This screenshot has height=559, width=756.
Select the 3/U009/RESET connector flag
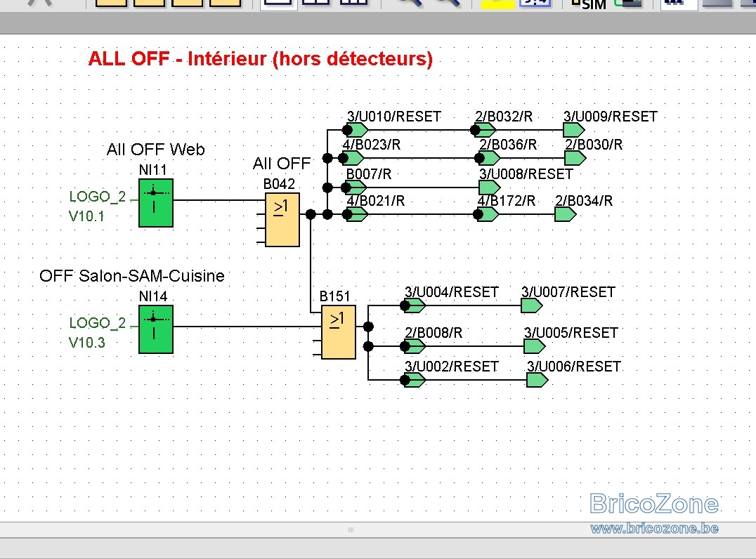tap(574, 130)
